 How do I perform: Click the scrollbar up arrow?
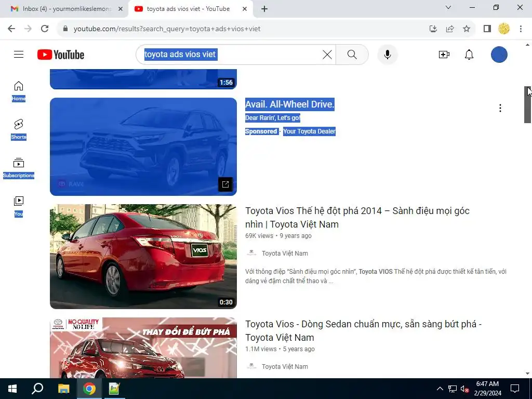(x=528, y=45)
